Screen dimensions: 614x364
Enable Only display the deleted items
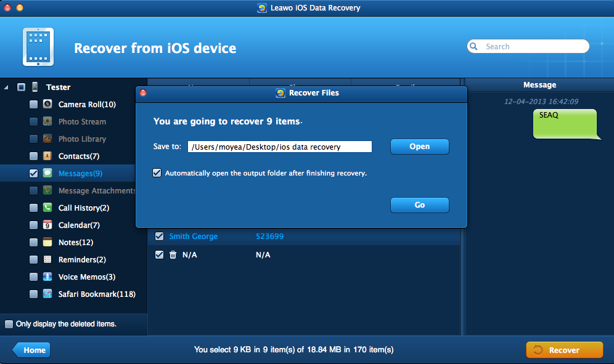[9, 324]
